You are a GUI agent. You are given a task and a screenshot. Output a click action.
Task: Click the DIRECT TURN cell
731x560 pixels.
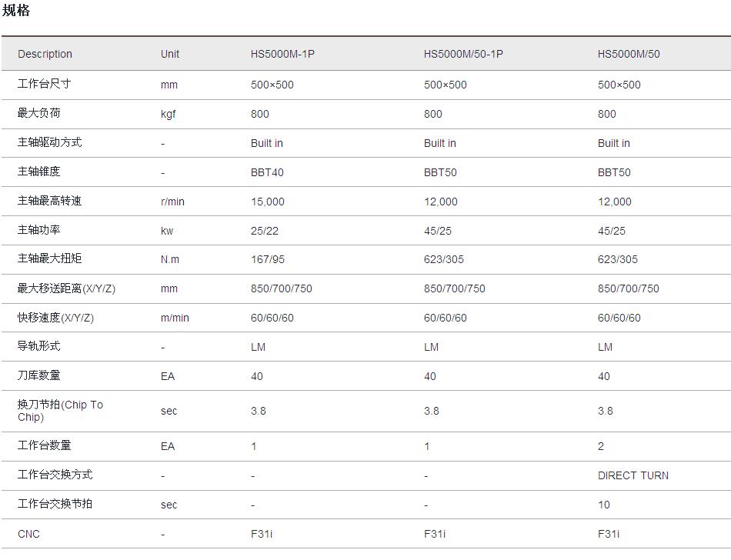pos(633,475)
